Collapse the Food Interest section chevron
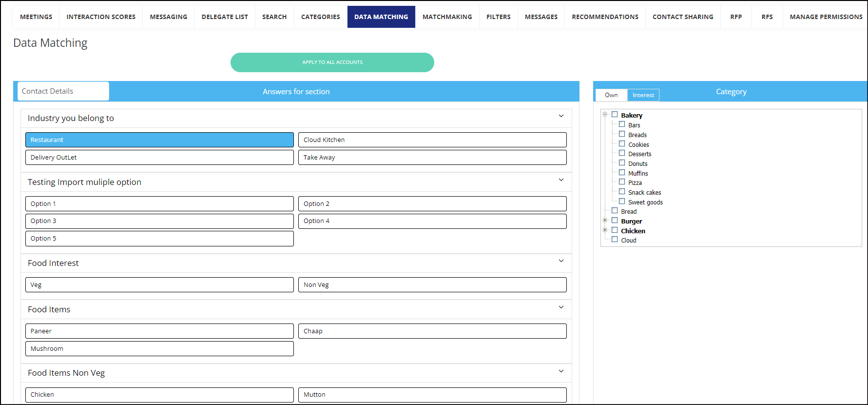This screenshot has width=868, height=405. [561, 261]
